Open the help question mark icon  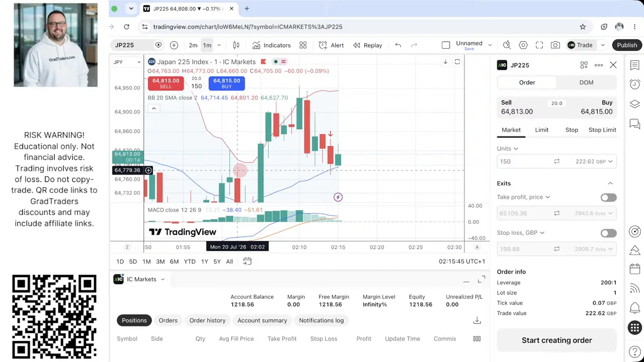pyautogui.click(x=634, y=351)
